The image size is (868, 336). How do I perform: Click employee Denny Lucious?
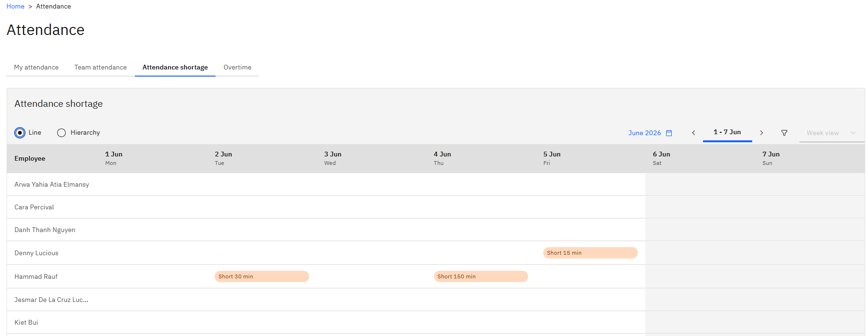click(x=36, y=253)
